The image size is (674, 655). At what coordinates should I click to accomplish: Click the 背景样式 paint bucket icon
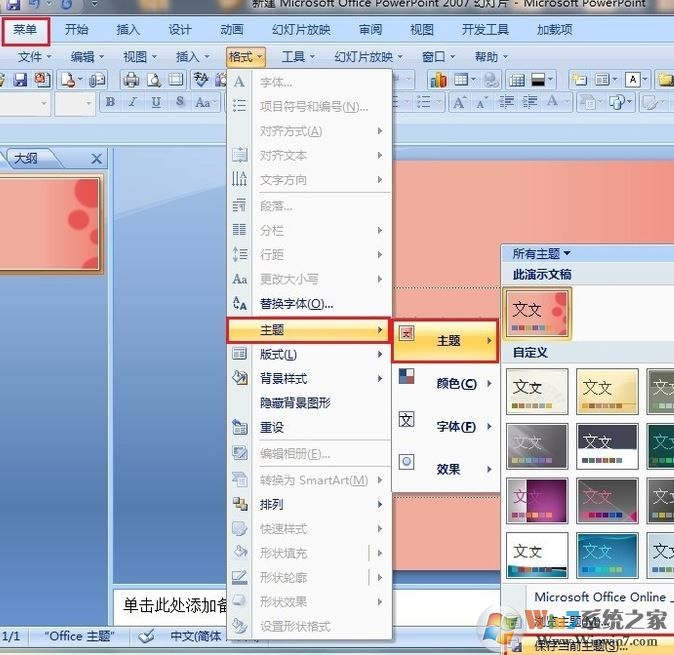[x=239, y=377]
